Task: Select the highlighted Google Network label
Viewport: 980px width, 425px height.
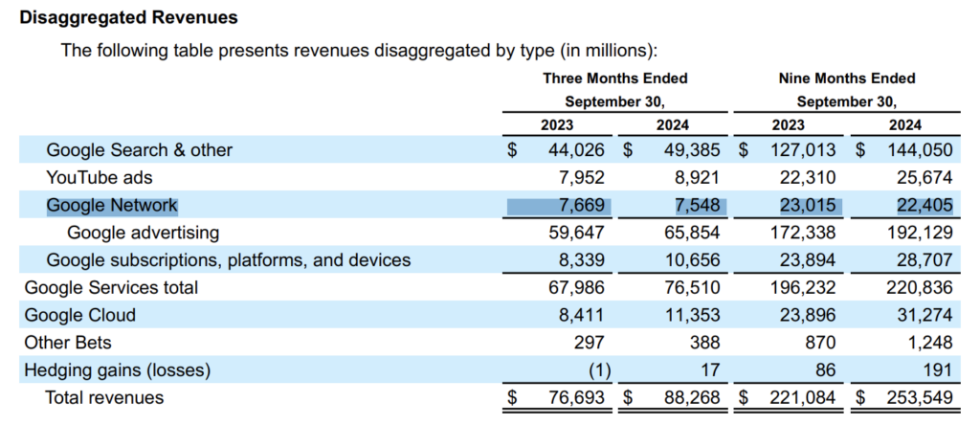Action: coord(112,205)
